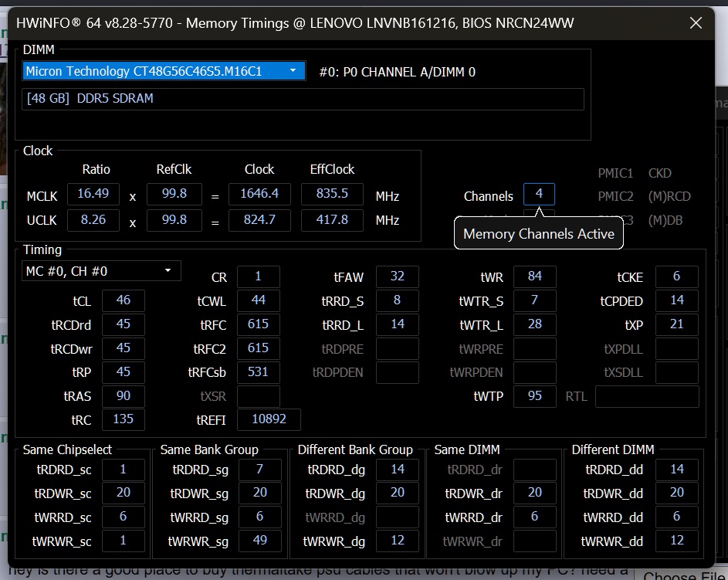The height and width of the screenshot is (580, 728).
Task: Click the 48 GB DDR5 SDRAM field
Action: click(303, 99)
